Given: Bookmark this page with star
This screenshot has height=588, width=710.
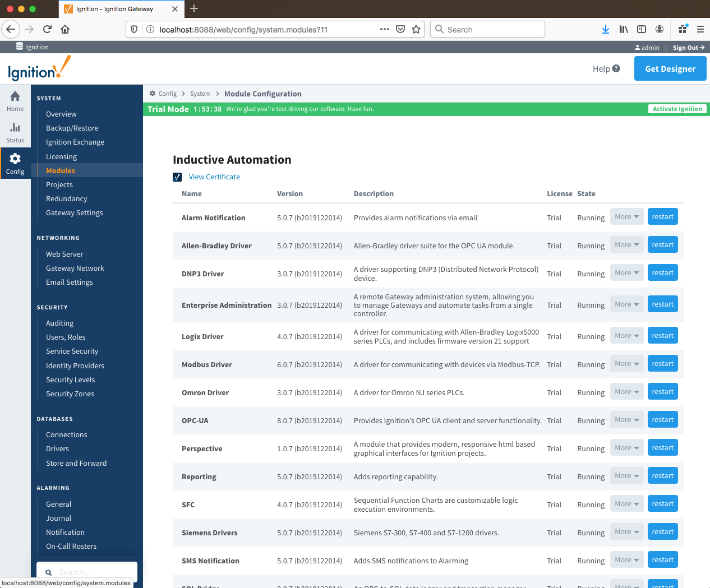Looking at the screenshot, I should click(416, 29).
